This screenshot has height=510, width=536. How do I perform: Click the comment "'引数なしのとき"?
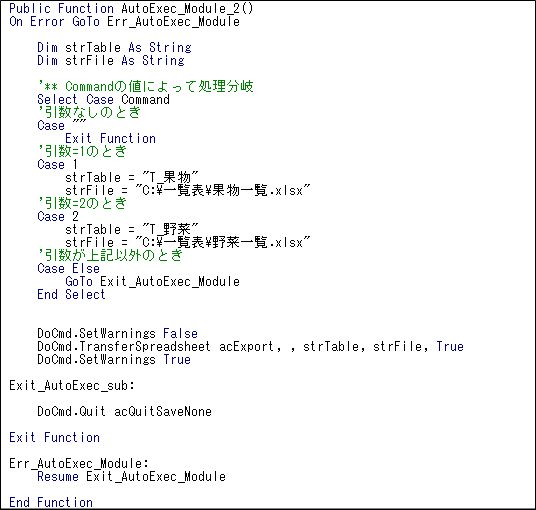pyautogui.click(x=89, y=112)
